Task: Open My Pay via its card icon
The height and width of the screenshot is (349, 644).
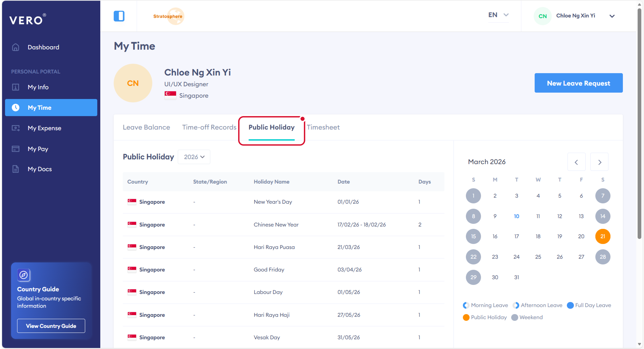Action: coord(15,149)
